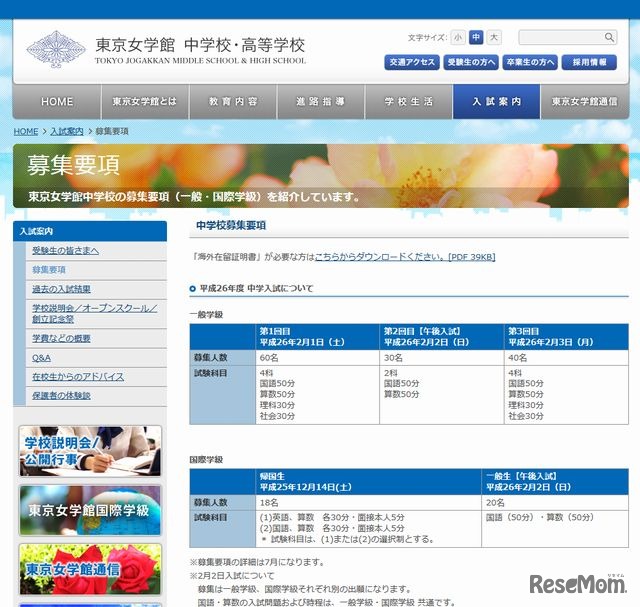Click table header 第1回目 平成26年2月1日
This screenshot has width=640, height=607.
point(317,337)
